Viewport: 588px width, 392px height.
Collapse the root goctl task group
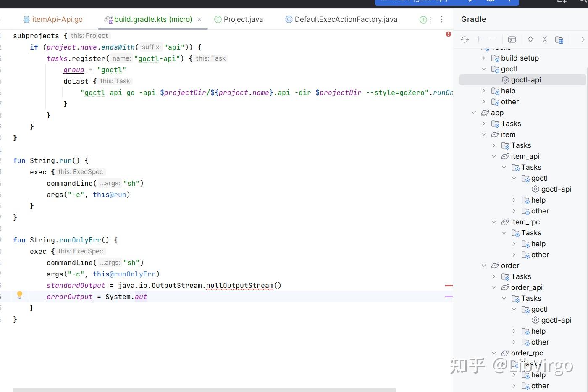[484, 69]
